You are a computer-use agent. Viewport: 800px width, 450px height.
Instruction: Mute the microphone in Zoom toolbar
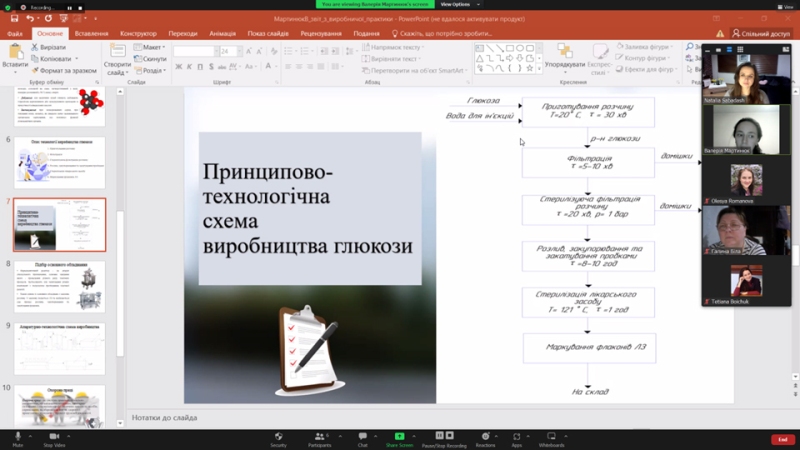(17, 436)
